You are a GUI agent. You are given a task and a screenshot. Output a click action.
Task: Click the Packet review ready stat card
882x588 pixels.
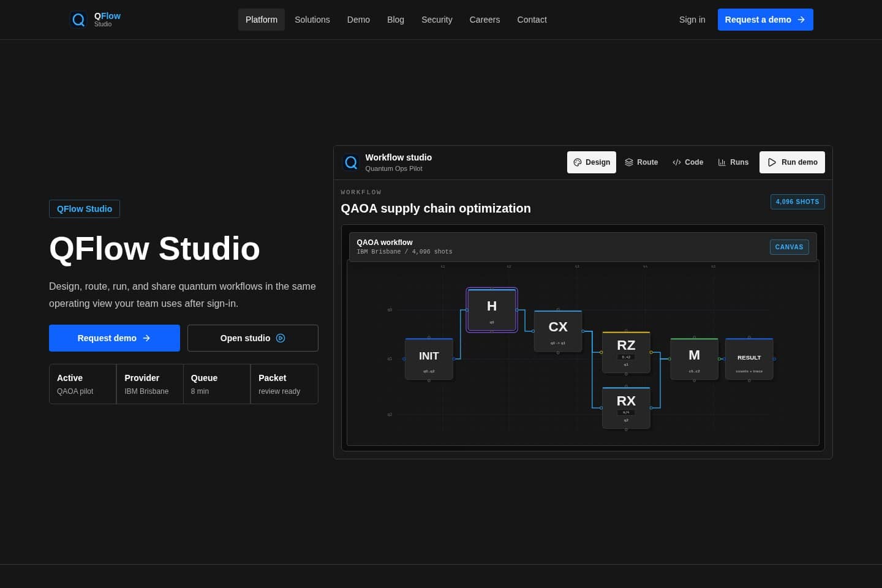284,384
